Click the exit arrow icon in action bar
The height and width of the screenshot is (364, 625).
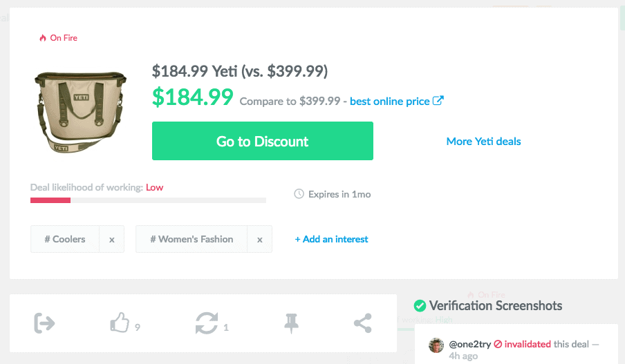tap(44, 323)
